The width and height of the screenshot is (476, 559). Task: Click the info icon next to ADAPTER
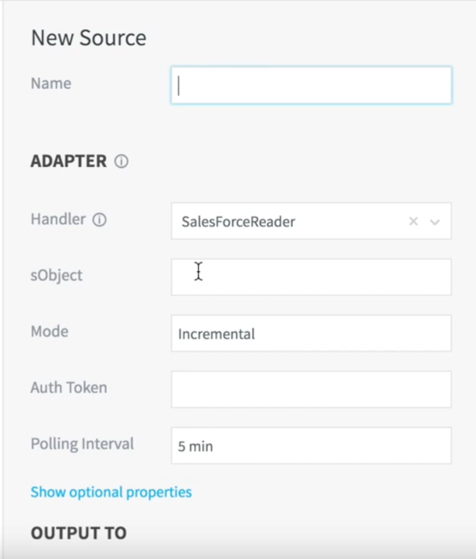click(121, 161)
